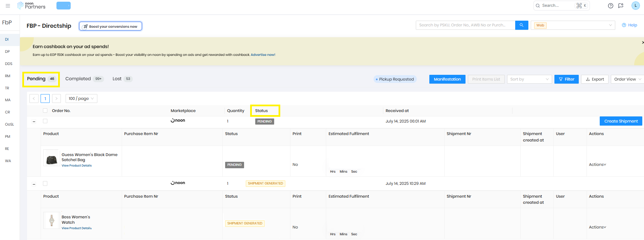Open Actions dropdown for Guess Satchel Bag
Viewport: 644px width, 240px height.
pos(597,165)
